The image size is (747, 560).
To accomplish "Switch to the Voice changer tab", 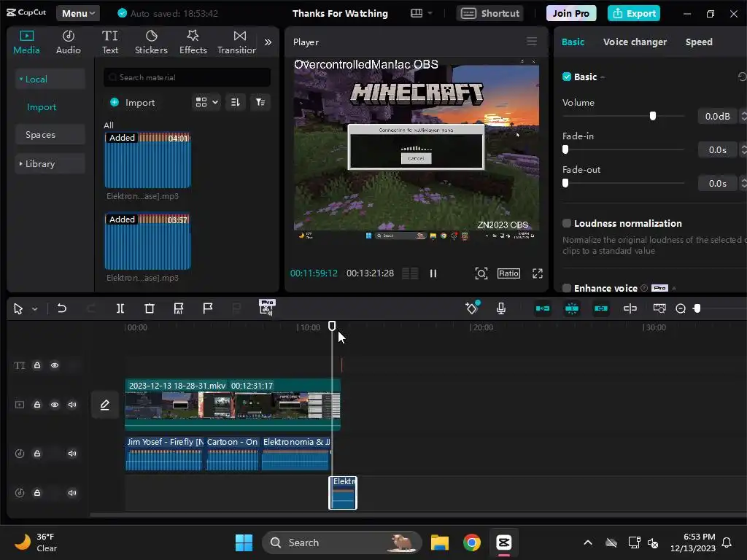I will coord(635,42).
